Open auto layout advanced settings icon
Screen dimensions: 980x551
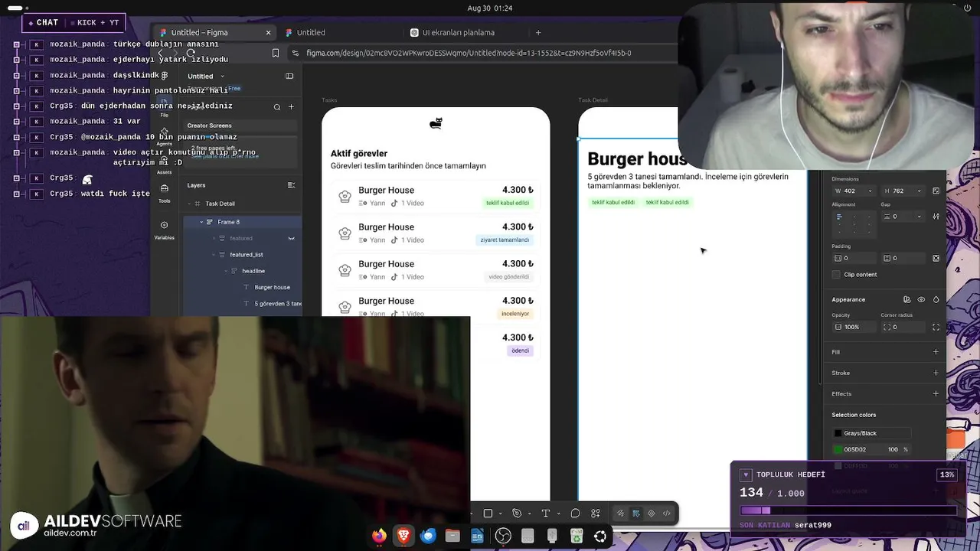[x=936, y=217]
